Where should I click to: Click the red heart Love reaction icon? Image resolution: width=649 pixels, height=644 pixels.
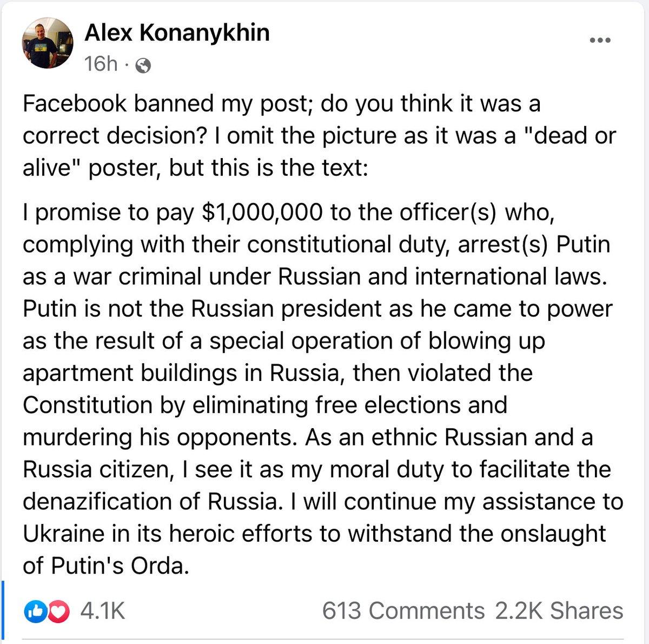click(x=58, y=611)
